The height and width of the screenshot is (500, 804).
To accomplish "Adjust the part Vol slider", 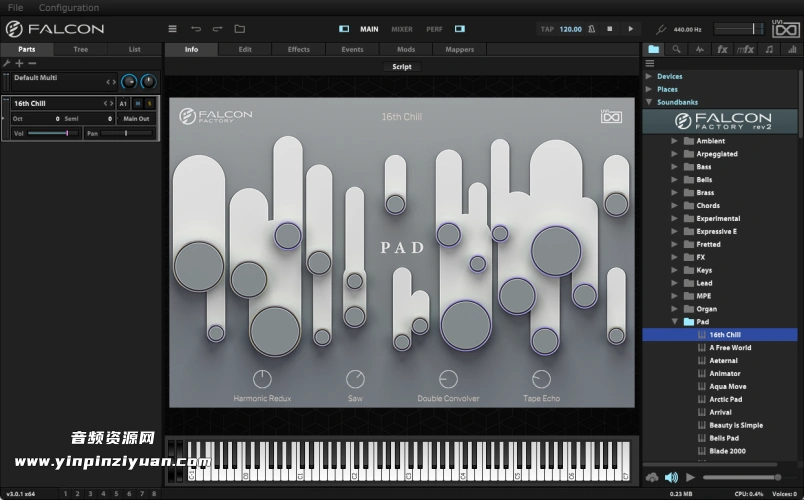I will (x=53, y=133).
